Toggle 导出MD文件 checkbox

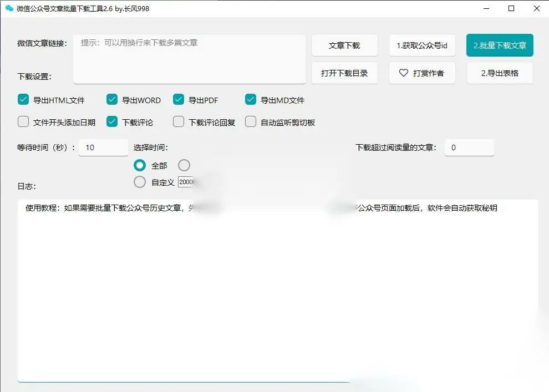pyautogui.click(x=251, y=100)
